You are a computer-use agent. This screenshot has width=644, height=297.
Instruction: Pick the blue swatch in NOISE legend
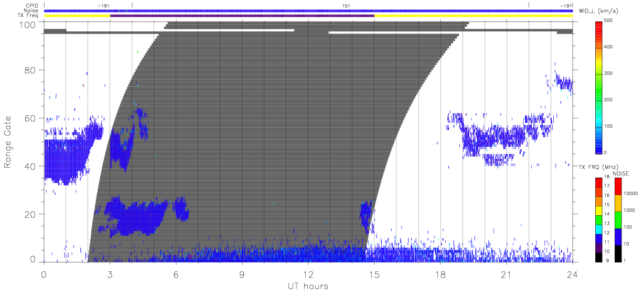(x=617, y=236)
